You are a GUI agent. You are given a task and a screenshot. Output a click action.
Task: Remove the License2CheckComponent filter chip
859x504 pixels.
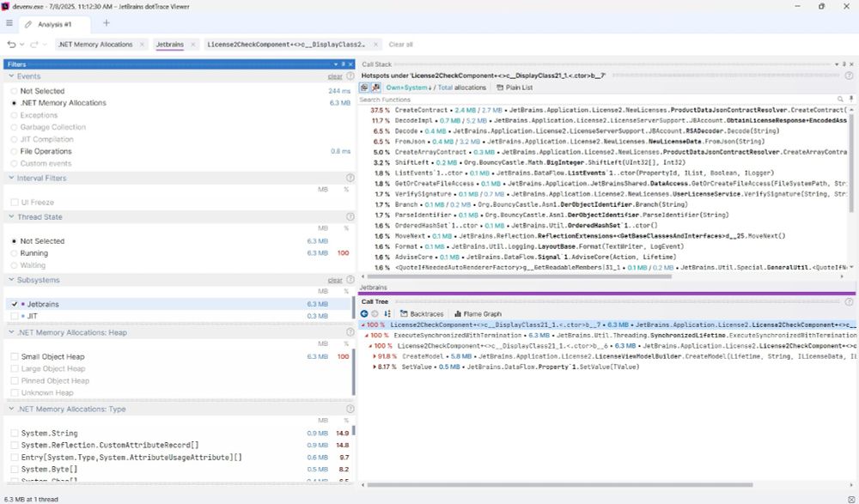click(376, 45)
